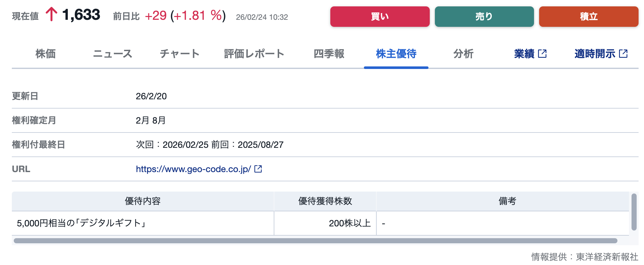644x265 pixels.
Task: Open the 適時開示 text link
Action: point(594,54)
